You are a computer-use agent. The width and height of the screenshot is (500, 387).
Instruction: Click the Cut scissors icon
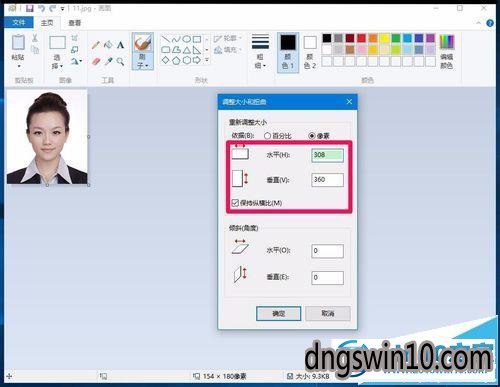35,38
